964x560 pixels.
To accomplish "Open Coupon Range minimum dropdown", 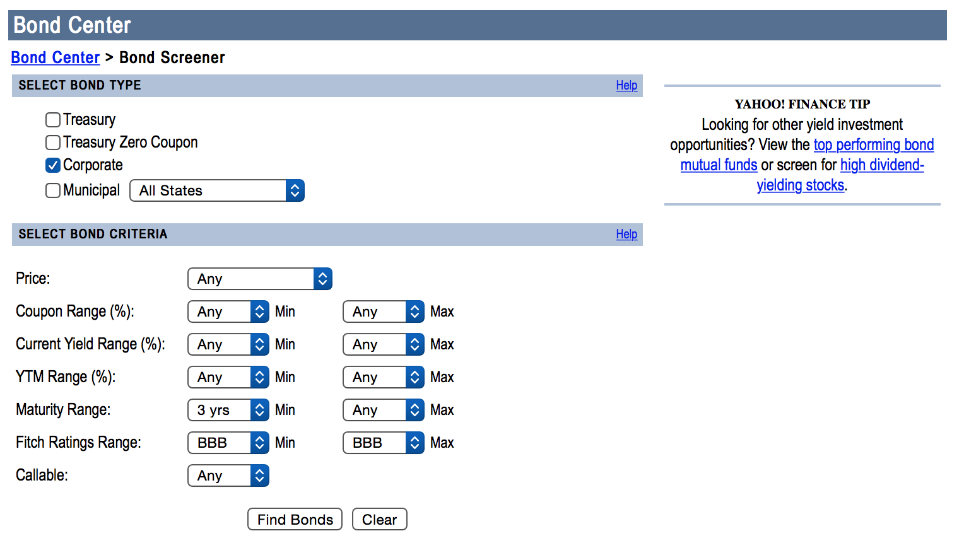I will (x=228, y=312).
